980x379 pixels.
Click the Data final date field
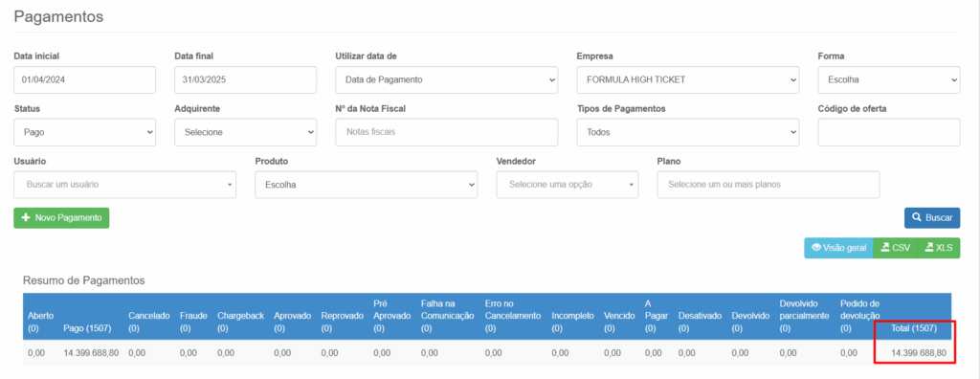(x=245, y=80)
